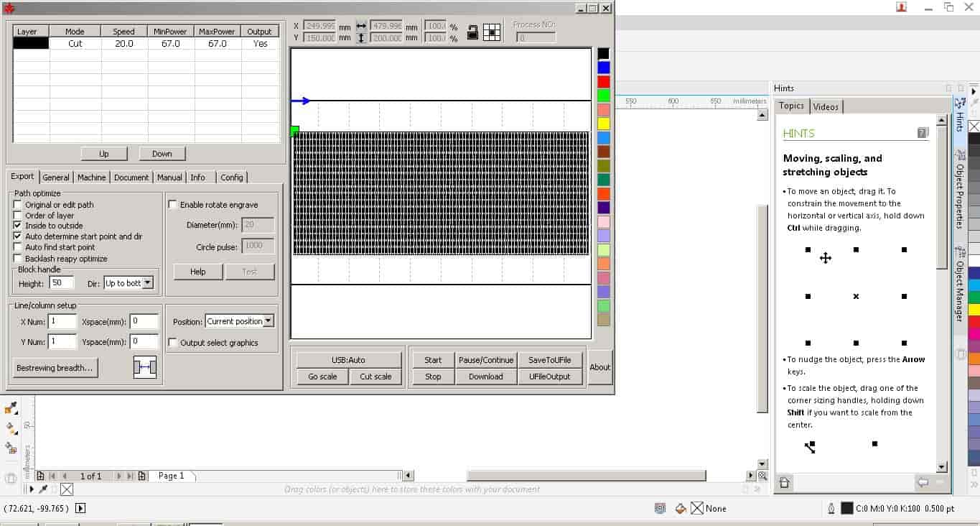Image resolution: width=980 pixels, height=526 pixels.
Task: Click the X Num input field
Action: 62,322
